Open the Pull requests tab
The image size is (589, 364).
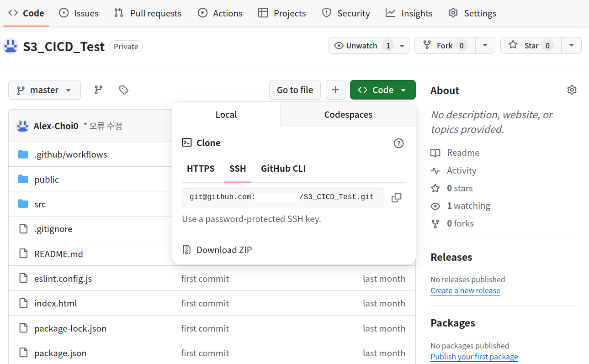click(x=148, y=13)
